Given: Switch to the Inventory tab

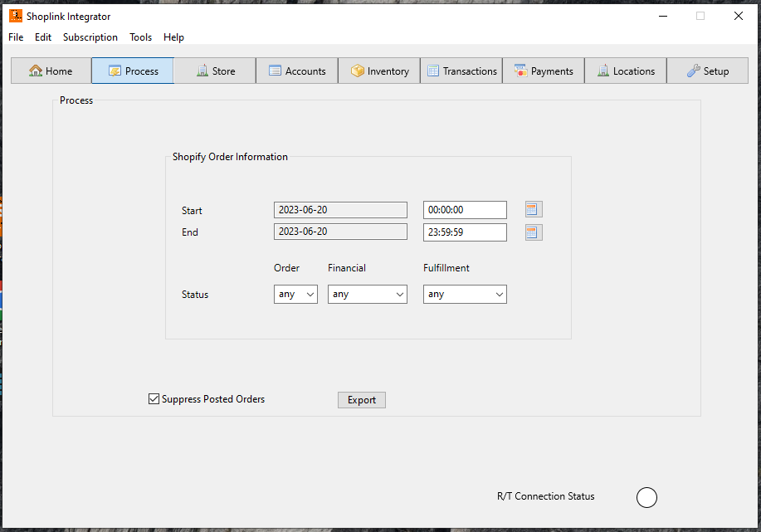Looking at the screenshot, I should pos(379,71).
